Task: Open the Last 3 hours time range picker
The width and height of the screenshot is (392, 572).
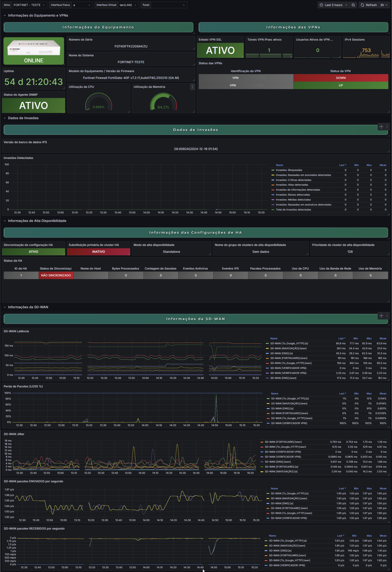Action: pyautogui.click(x=333, y=5)
